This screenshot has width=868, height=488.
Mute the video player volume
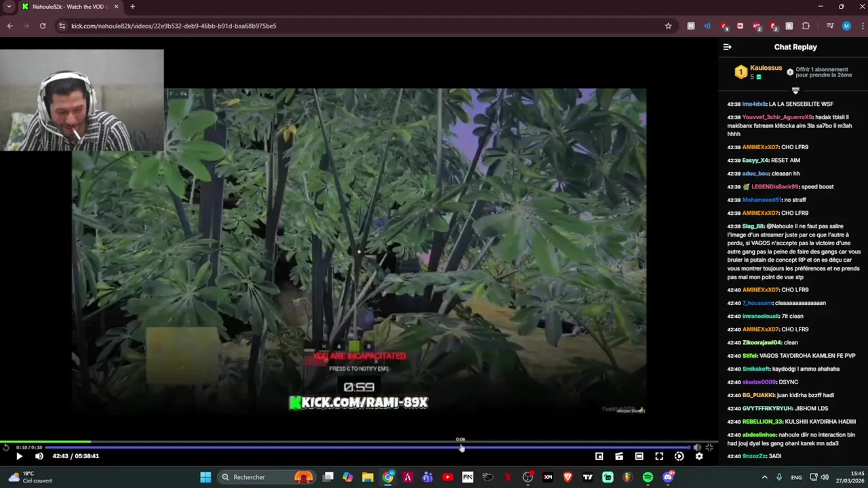point(39,456)
